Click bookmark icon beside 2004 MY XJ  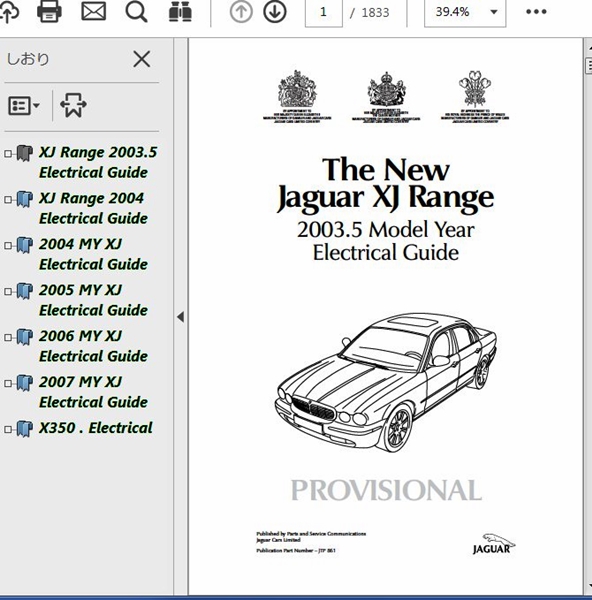coord(24,245)
